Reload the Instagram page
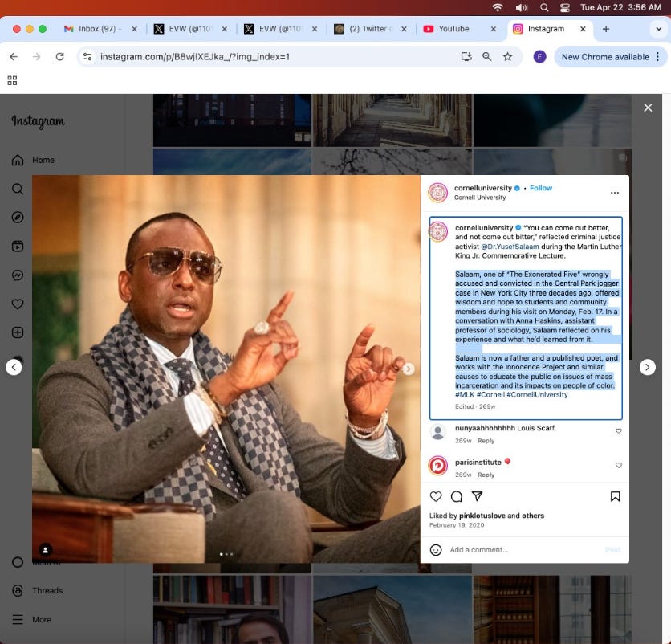The width and height of the screenshot is (671, 644). click(60, 57)
